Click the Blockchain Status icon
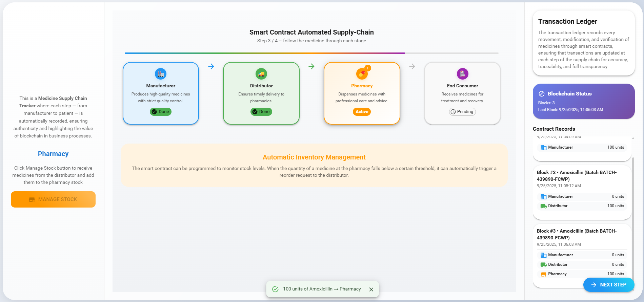This screenshot has height=302, width=644. point(542,94)
